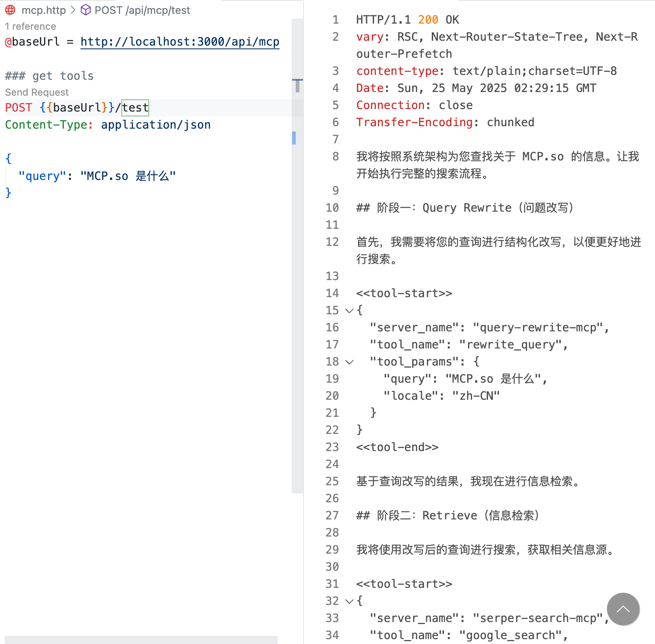Click the request editor's vertical scrollbar track
The image size is (655, 644).
(x=297, y=285)
